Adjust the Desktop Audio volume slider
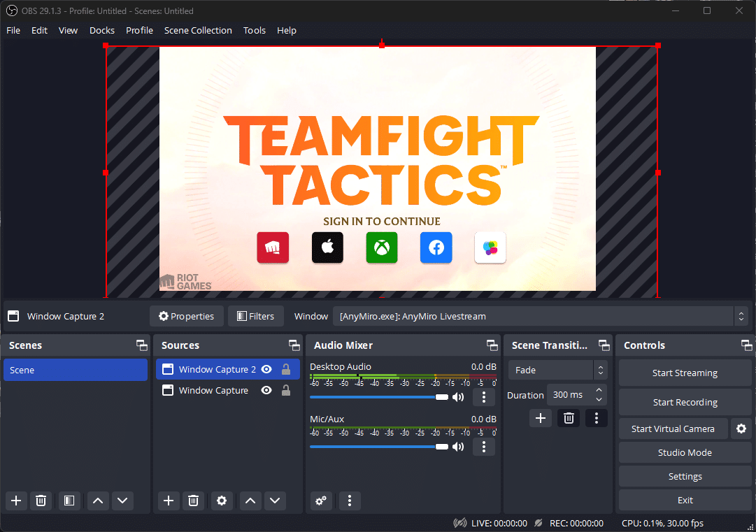This screenshot has width=756, height=532. tap(379, 397)
